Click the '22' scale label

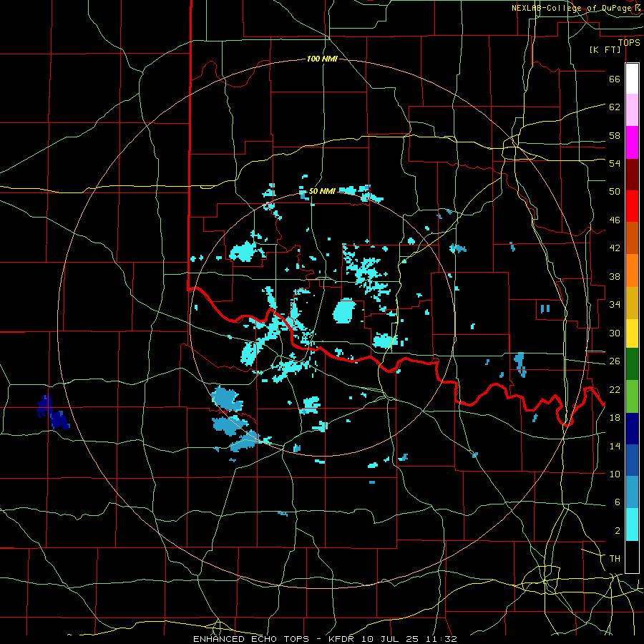(x=615, y=389)
